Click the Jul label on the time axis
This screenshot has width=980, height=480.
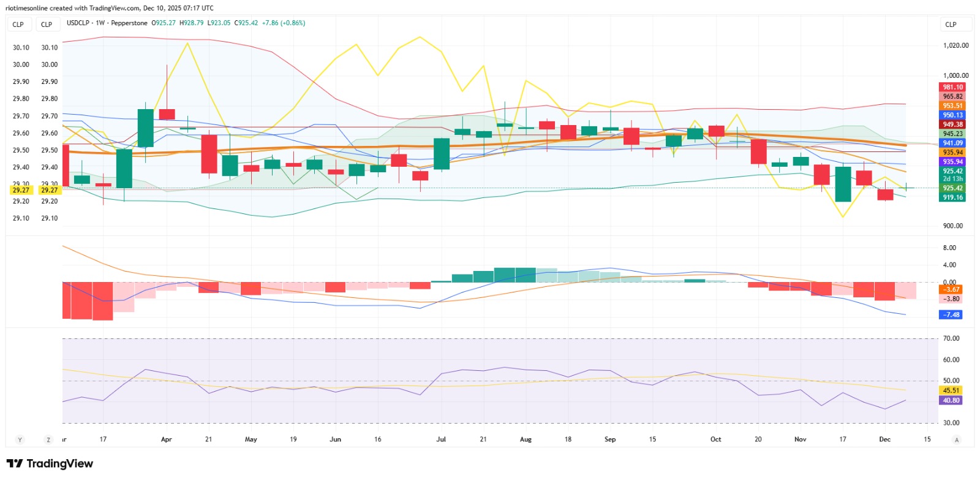(441, 440)
